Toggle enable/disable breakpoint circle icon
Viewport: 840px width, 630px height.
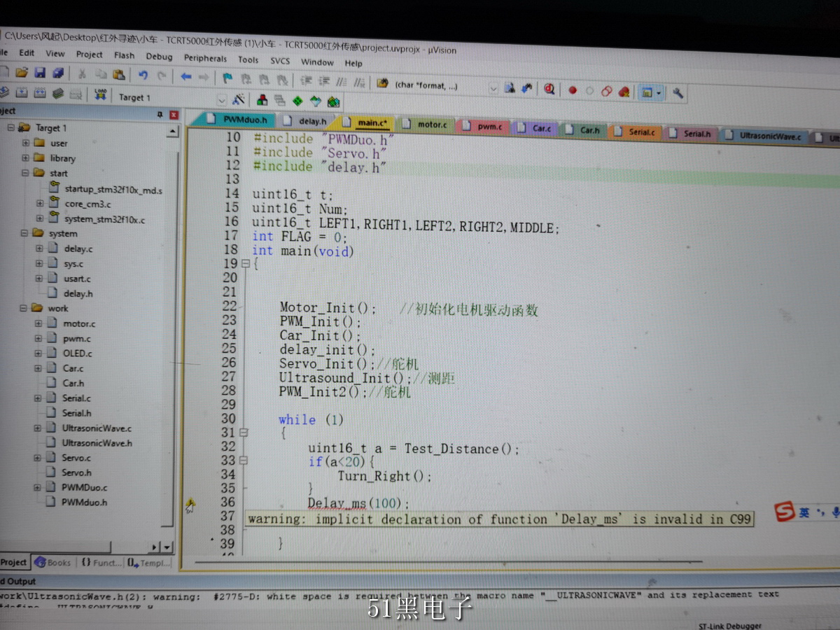coord(589,91)
